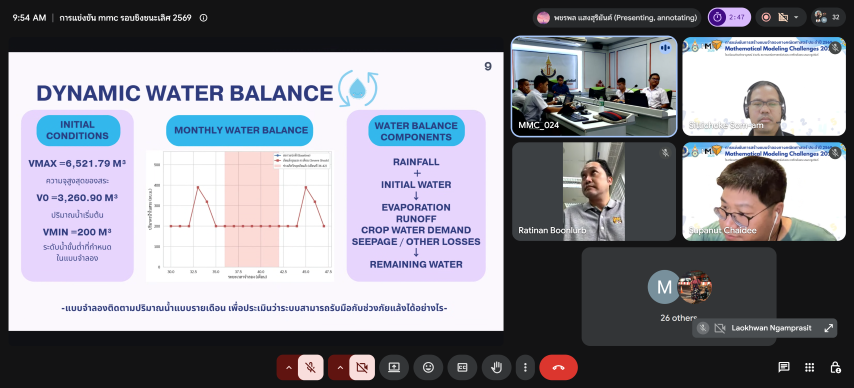The height and width of the screenshot is (388, 854).
Task: Open the more options three-dot menu
Action: pyautogui.click(x=525, y=367)
